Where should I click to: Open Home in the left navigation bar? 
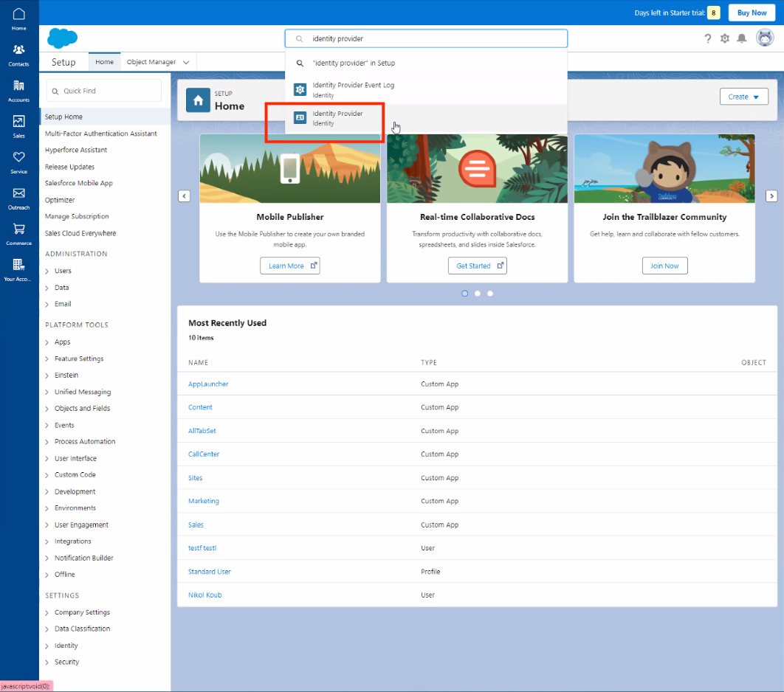[19, 19]
